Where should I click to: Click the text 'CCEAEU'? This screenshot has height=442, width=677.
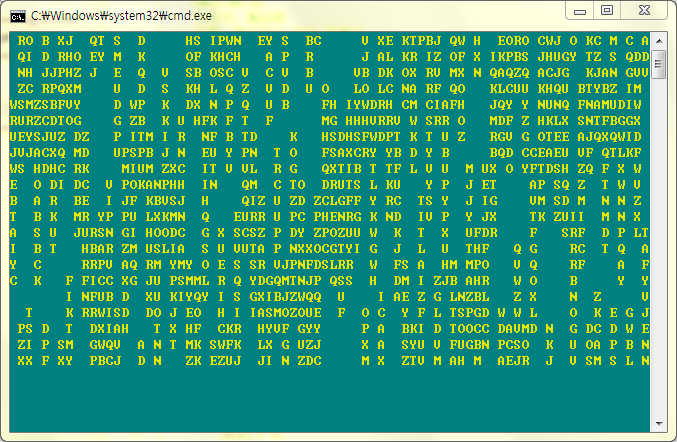(545, 153)
